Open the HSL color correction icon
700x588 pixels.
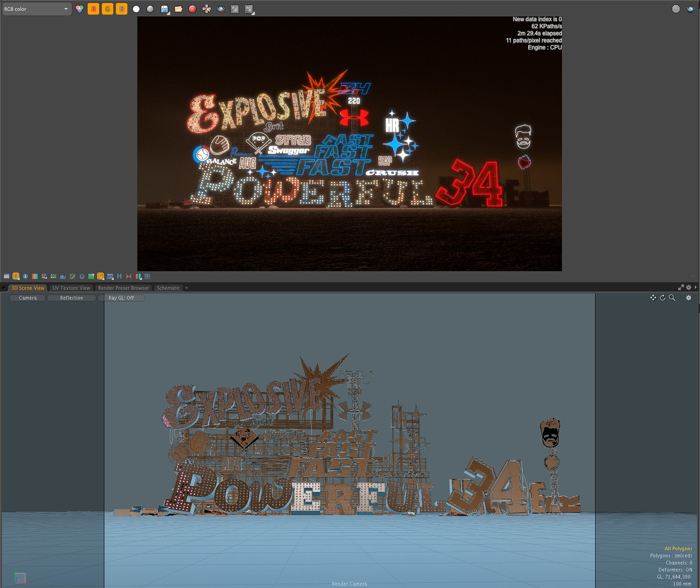pyautogui.click(x=44, y=276)
